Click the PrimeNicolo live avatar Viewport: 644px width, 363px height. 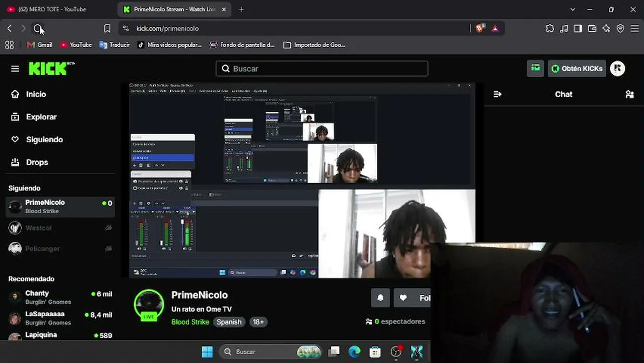(x=149, y=305)
